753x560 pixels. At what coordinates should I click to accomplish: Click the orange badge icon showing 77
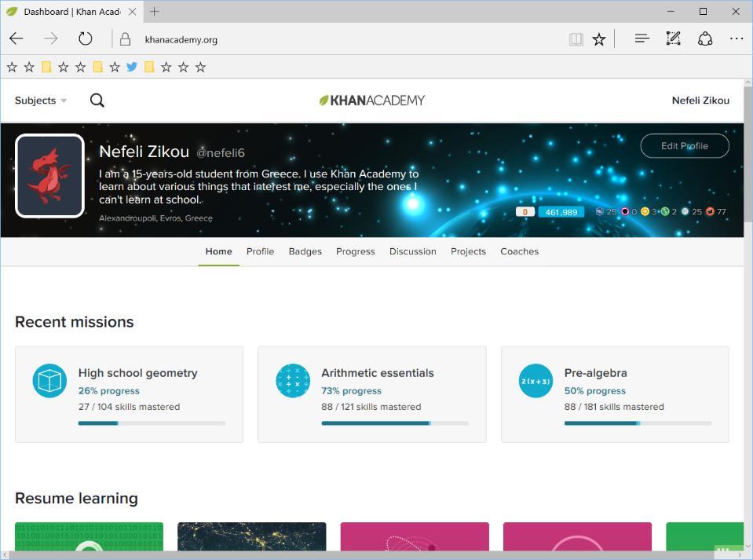point(710,211)
